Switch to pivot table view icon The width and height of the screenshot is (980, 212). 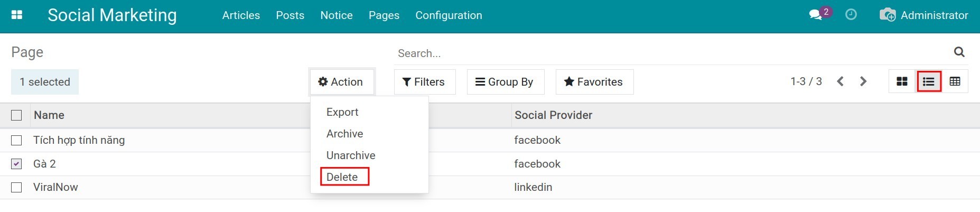tap(955, 81)
